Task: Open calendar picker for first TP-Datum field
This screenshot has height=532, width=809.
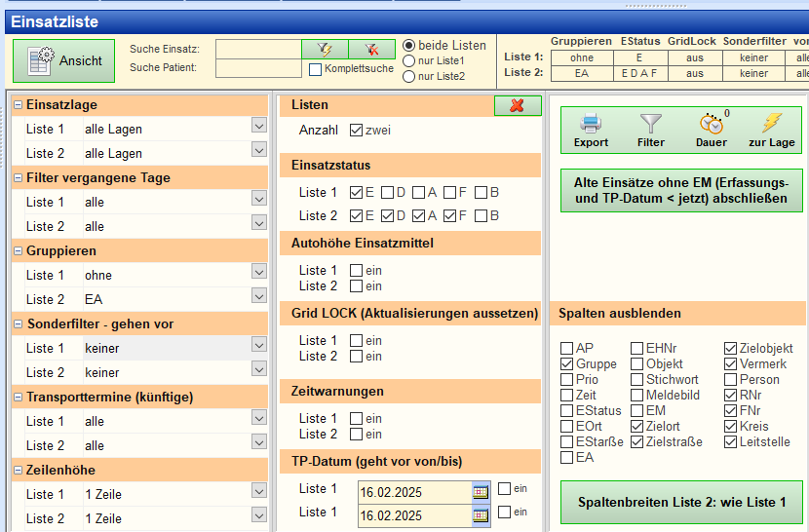Action: [480, 491]
